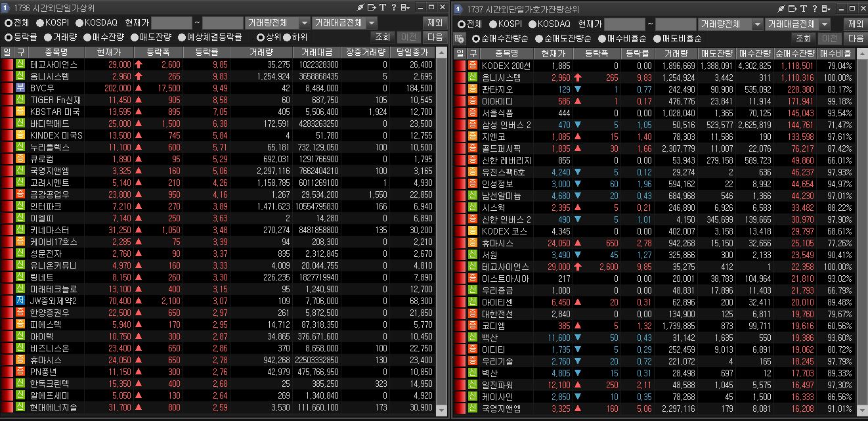Sort by 등락률 column header in 1736
Image resolution: width=868 pixels, height=421 pixels.
[206, 53]
